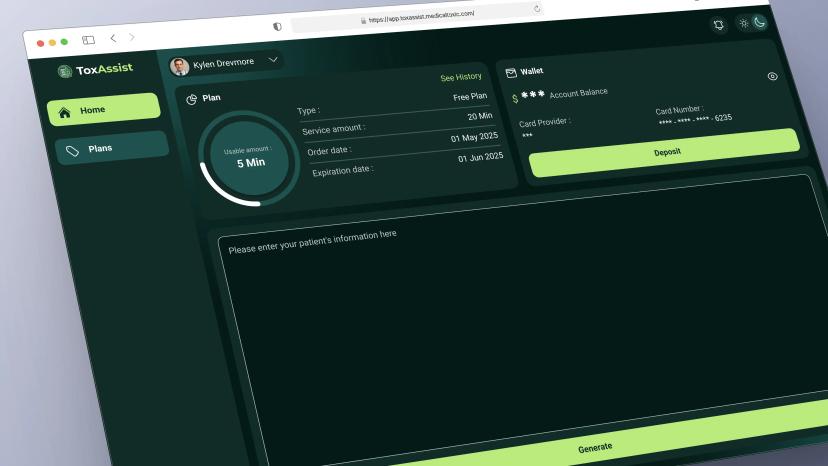Click the dollar sign balance icon

(515, 98)
